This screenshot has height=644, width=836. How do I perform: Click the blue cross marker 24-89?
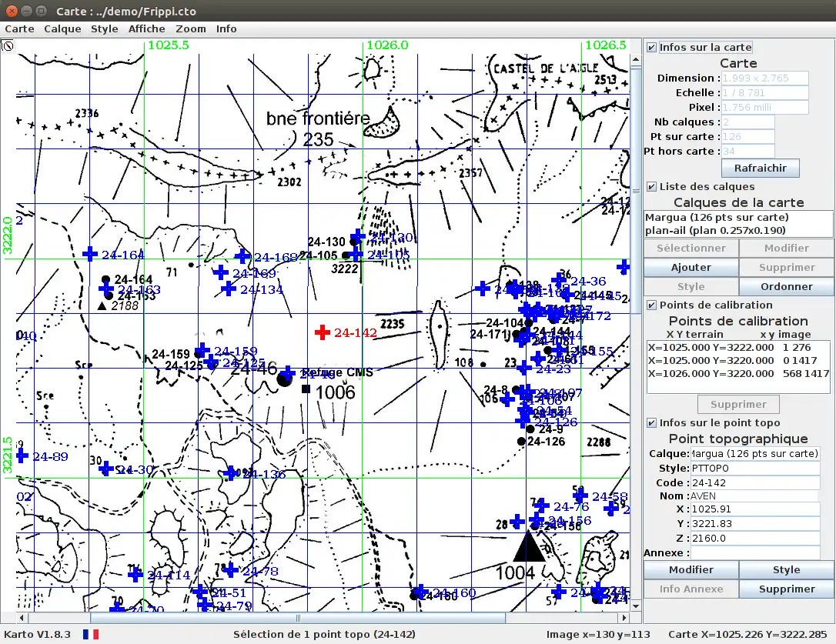click(x=22, y=455)
